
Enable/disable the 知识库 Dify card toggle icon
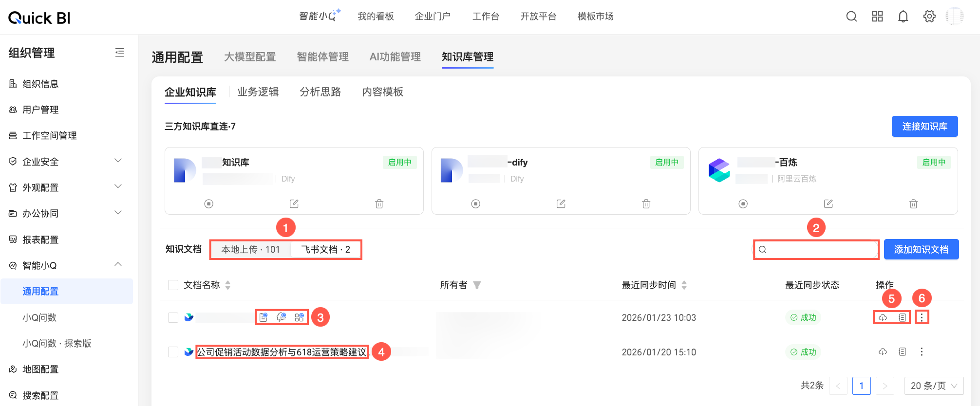[x=209, y=203]
